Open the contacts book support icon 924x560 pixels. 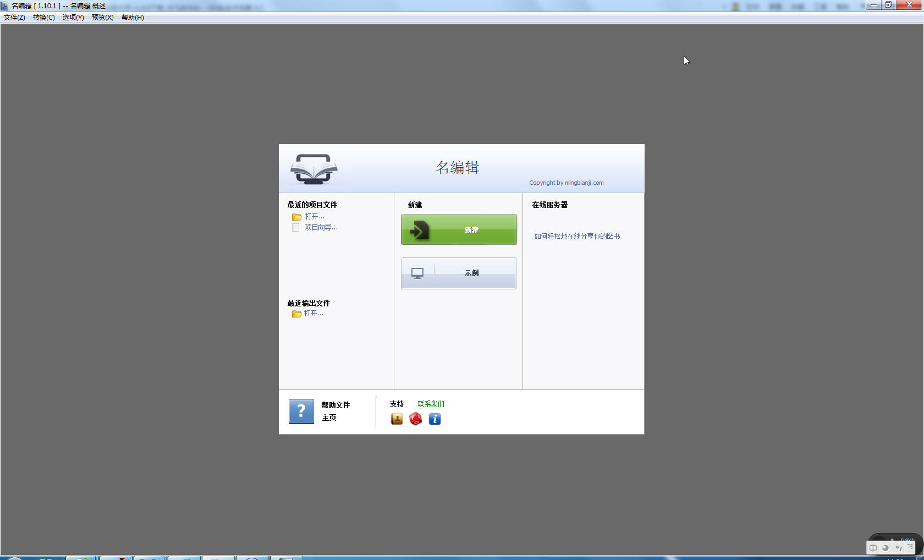click(397, 419)
